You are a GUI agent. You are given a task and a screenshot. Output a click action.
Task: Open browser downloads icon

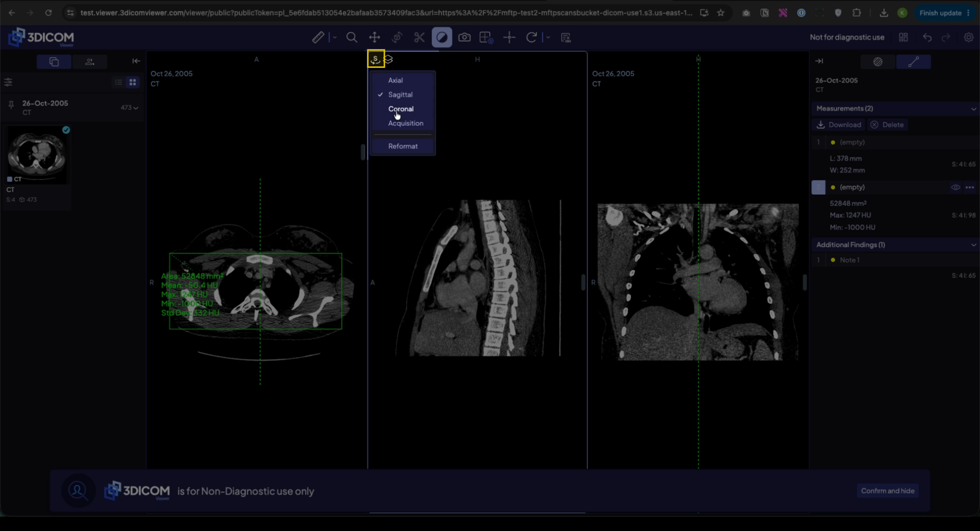pyautogui.click(x=884, y=13)
